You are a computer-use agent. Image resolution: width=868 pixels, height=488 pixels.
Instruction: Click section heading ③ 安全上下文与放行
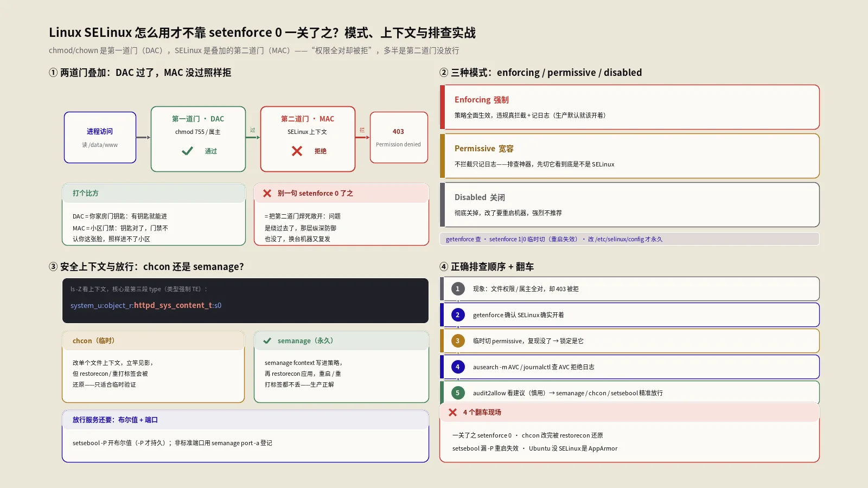146,267
